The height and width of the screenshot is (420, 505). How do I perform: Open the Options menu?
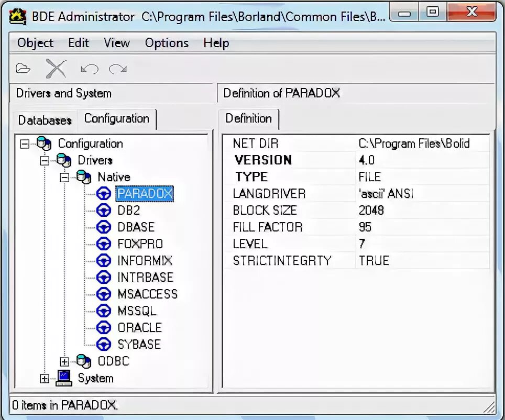167,43
